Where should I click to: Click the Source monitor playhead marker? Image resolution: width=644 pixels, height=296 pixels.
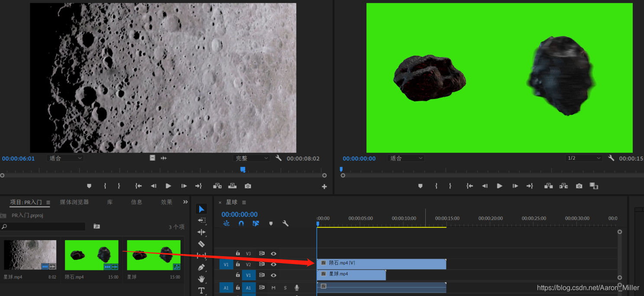tap(243, 170)
